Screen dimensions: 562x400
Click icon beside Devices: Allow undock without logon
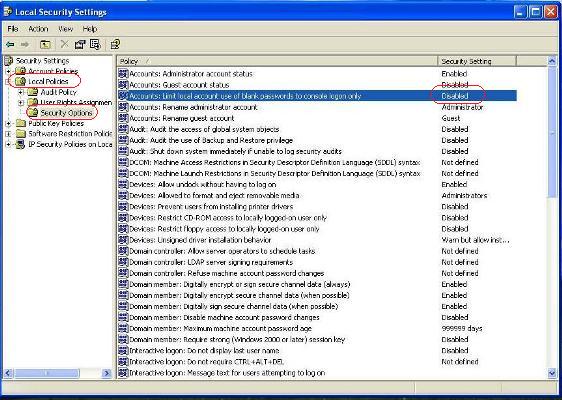pyautogui.click(x=123, y=185)
